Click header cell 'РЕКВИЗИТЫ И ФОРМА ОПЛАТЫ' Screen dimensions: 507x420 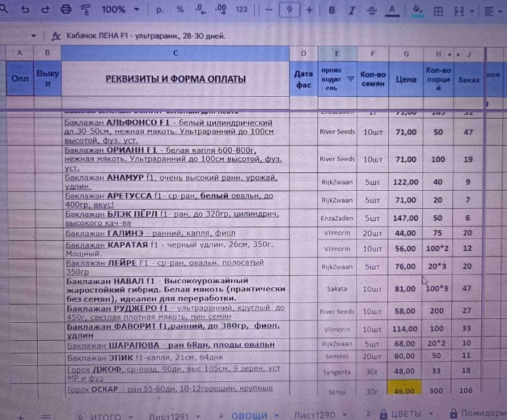176,79
